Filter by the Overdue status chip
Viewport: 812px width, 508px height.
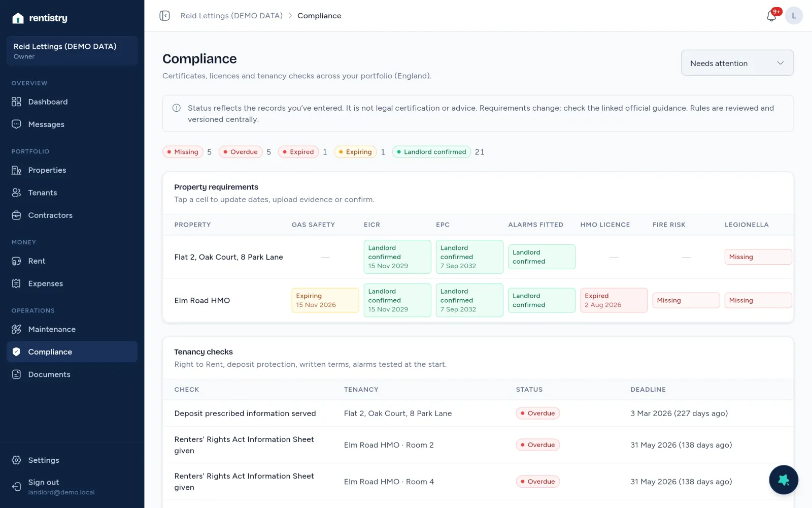pyautogui.click(x=241, y=152)
